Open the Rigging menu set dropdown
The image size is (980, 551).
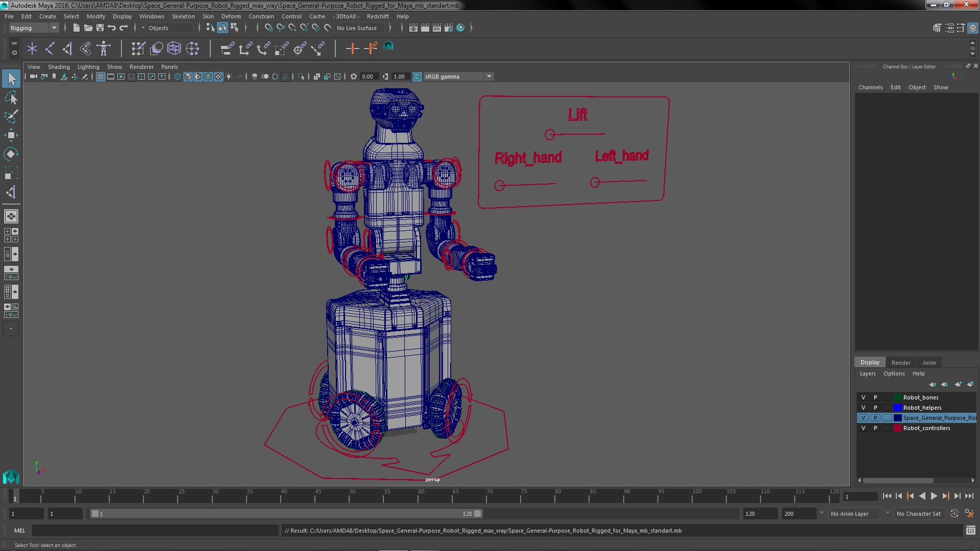[x=33, y=28]
